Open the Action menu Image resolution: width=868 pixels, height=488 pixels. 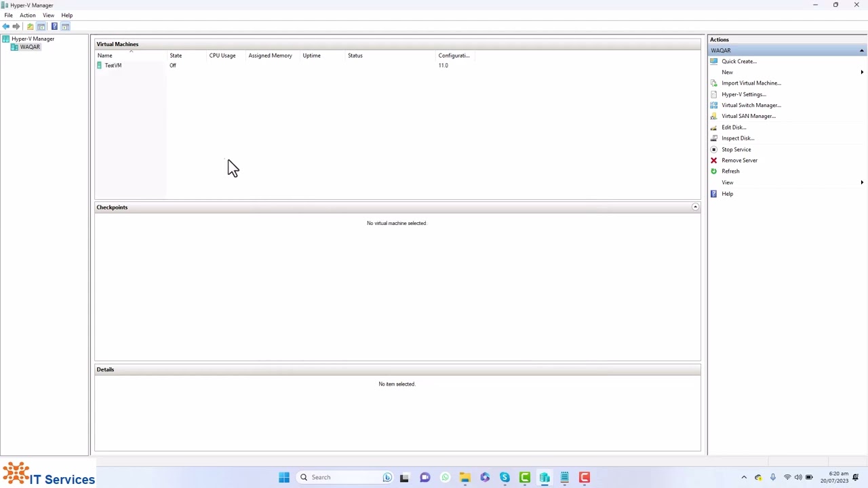[28, 15]
